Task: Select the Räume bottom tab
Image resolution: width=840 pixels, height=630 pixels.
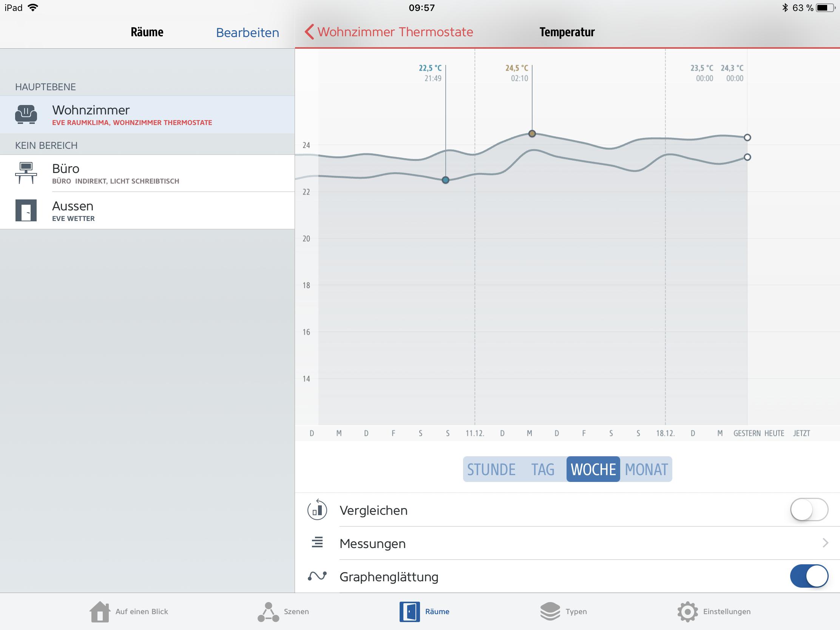Action: [x=424, y=611]
